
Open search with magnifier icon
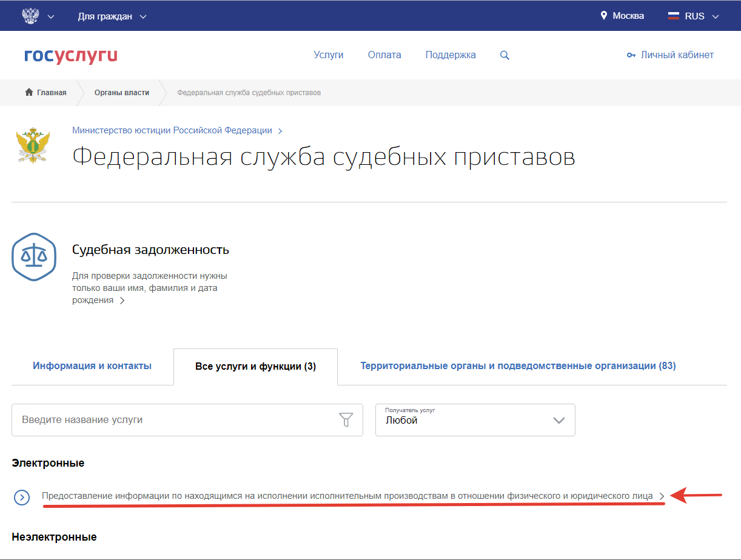pos(505,55)
